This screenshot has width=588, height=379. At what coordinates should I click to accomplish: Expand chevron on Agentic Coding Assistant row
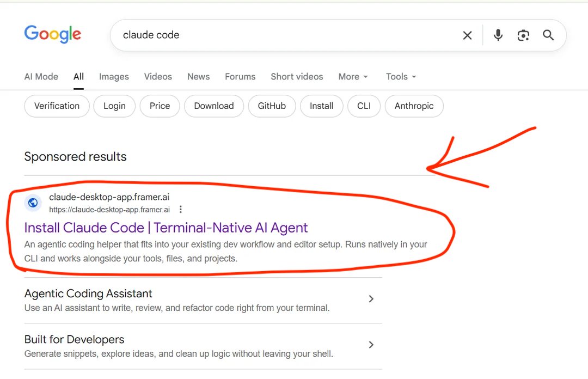[371, 299]
